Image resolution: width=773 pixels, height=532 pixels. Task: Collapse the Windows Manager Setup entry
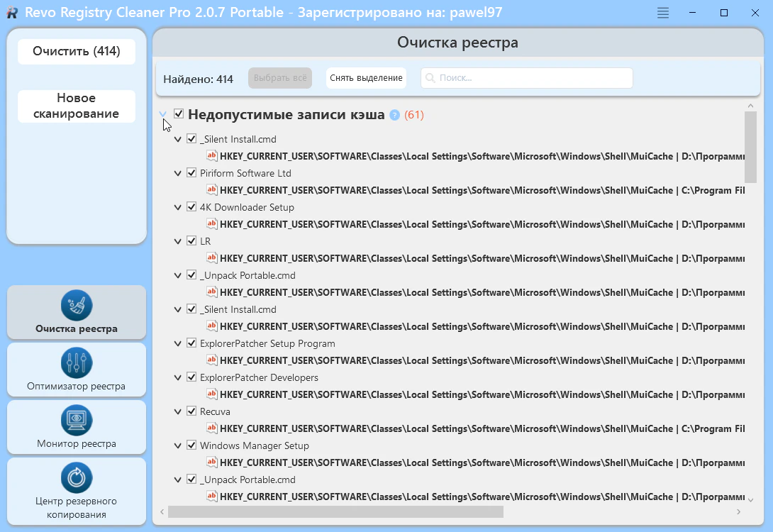coord(178,445)
